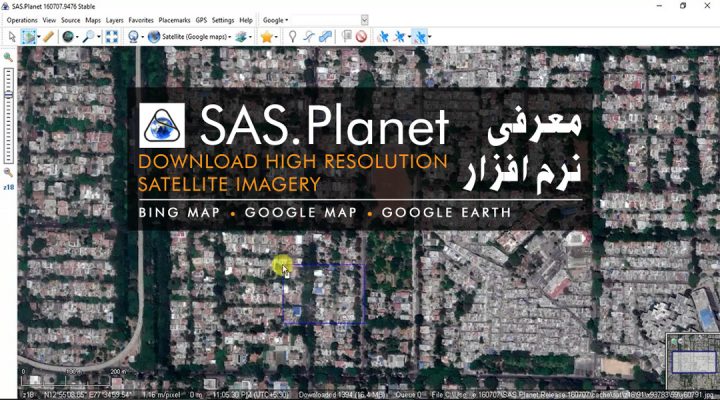The height and width of the screenshot is (400, 720).
Task: Click the time (UTC+5:30) status entry
Action: pos(251,395)
